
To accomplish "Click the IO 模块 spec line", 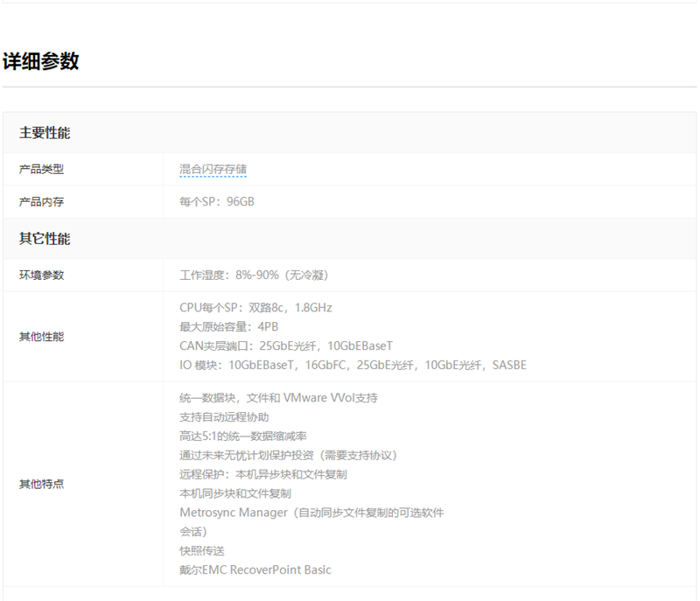I will point(353,365).
